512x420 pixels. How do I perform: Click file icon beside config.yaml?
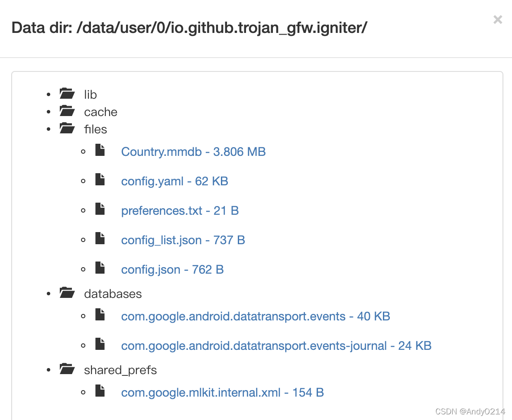coord(100,180)
